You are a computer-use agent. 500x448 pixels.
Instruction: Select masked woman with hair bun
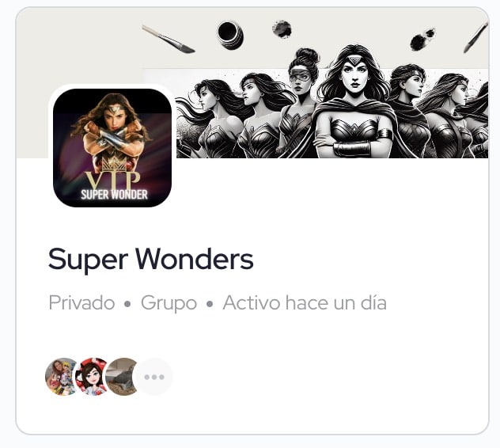[x=300, y=102]
